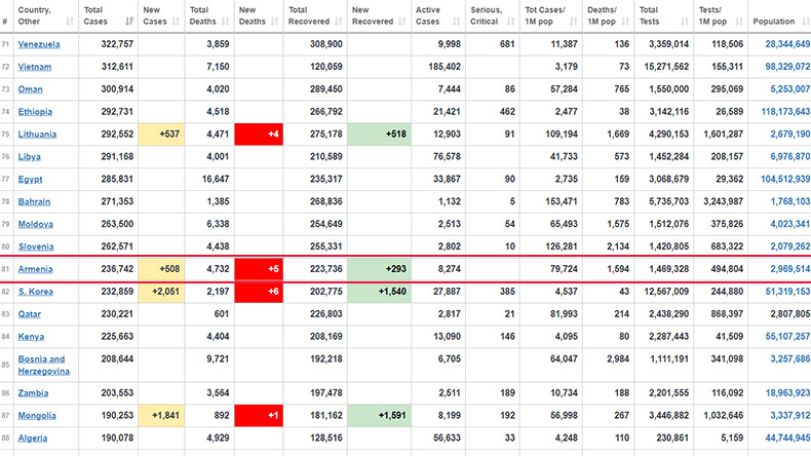Go to Ethiopia country page
The height and width of the screenshot is (456, 811).
point(35,112)
